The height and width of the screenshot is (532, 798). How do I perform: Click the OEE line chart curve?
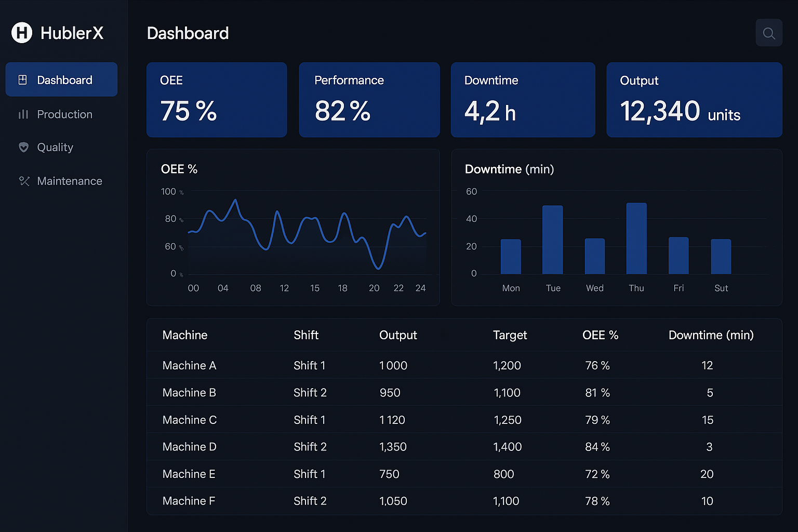(307, 234)
